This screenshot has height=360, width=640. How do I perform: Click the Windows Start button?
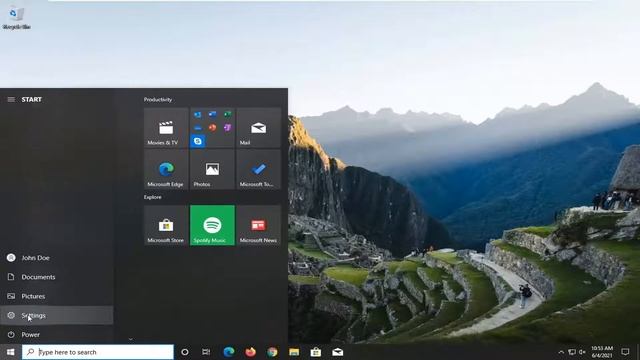point(11,352)
